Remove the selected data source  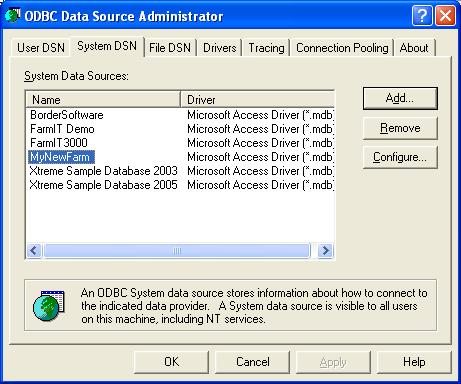click(400, 128)
